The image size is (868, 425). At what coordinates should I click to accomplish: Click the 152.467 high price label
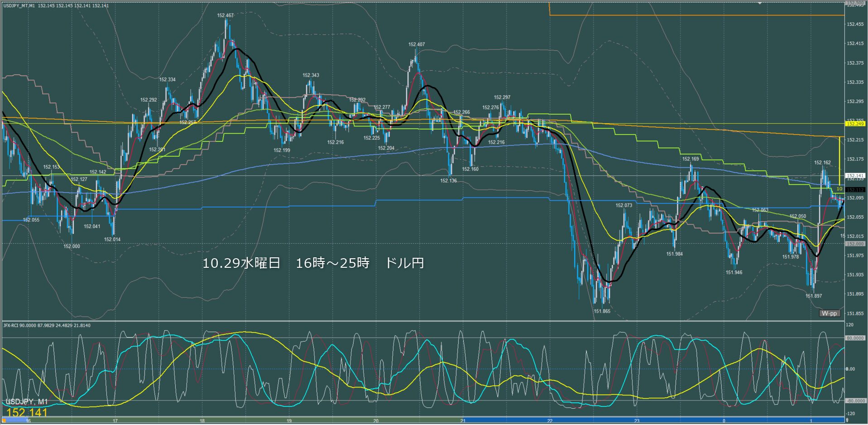pos(225,15)
